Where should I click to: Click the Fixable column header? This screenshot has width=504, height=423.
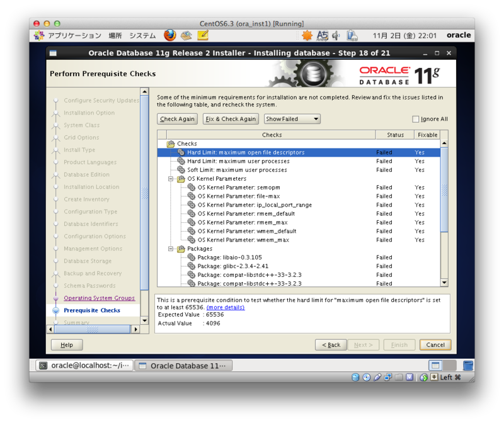coord(427,135)
